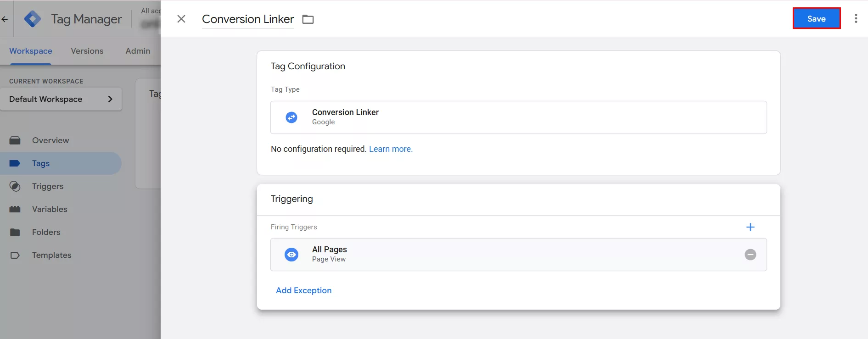Image resolution: width=868 pixels, height=339 pixels.
Task: Select the All Pages firing trigger row
Action: 505,255
